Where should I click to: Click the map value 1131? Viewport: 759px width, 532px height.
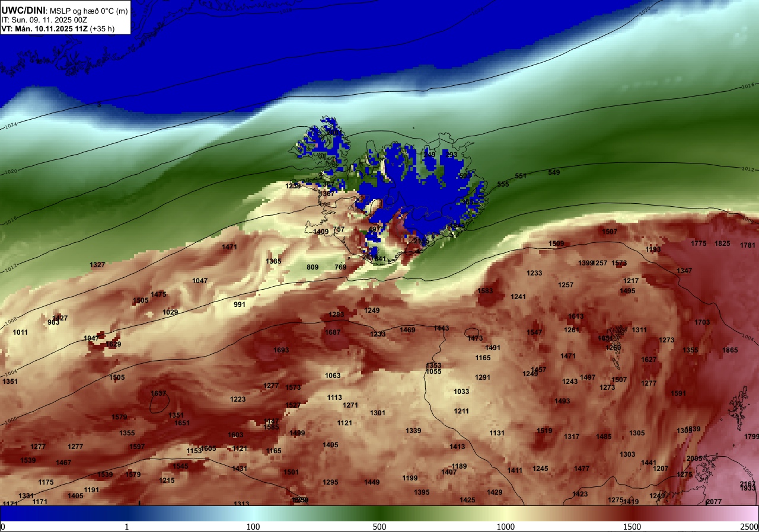click(497, 433)
